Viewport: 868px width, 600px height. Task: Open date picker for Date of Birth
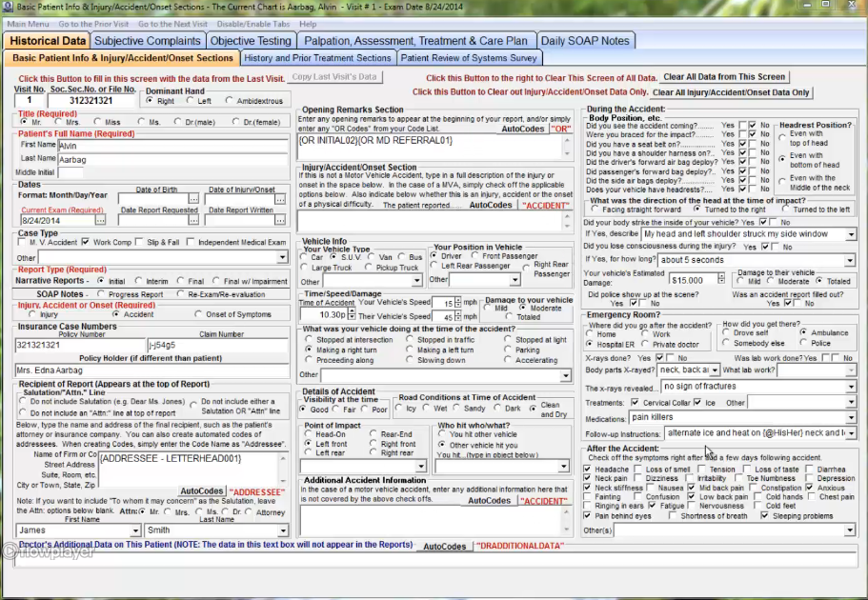[193, 199]
